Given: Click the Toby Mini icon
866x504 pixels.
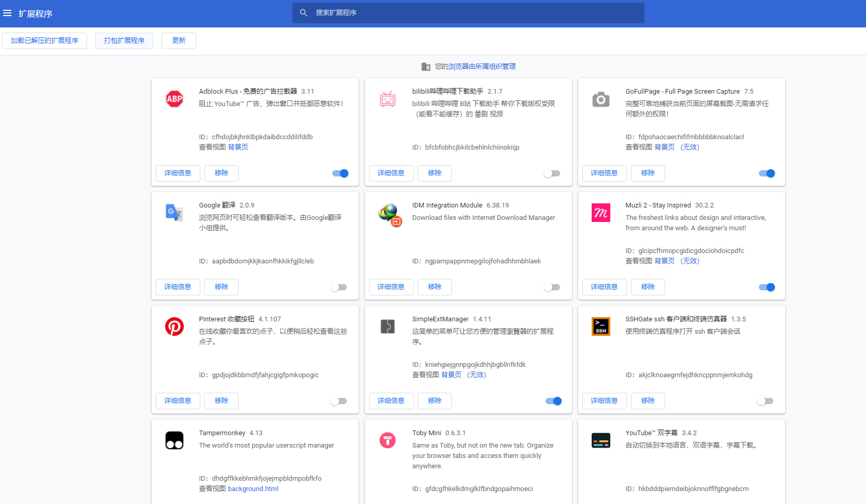Looking at the screenshot, I should pos(388,440).
